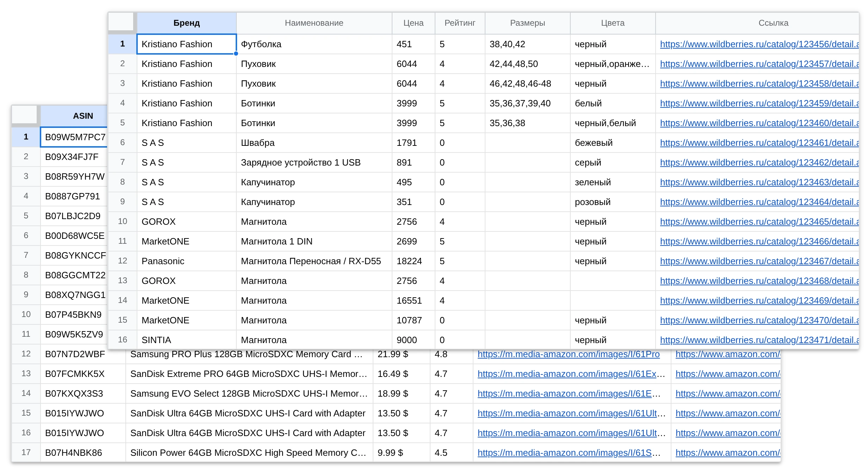
Task: Click the fill handle dot on the selected cell
Action: click(x=236, y=54)
